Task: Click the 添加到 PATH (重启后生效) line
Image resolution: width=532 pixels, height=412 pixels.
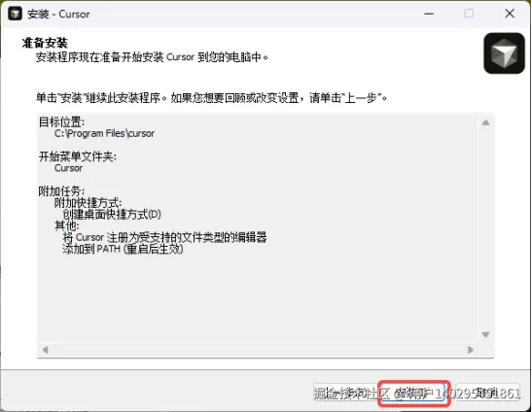Action: [123, 249]
